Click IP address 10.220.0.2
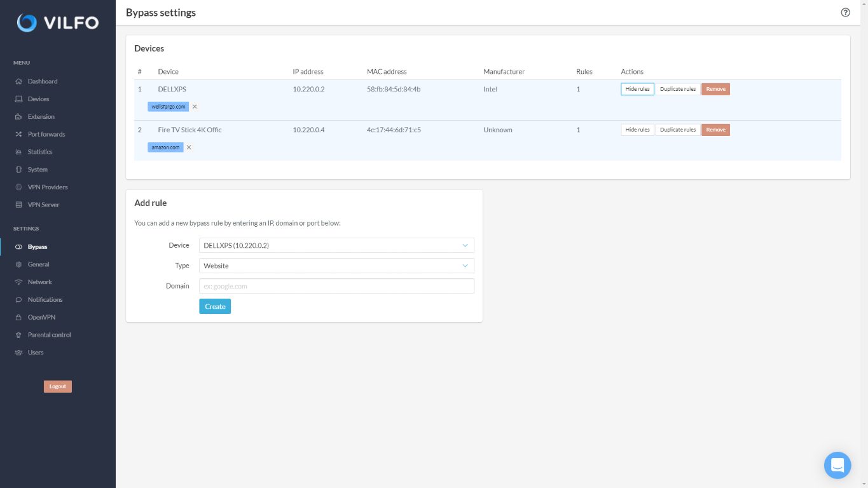The width and height of the screenshot is (868, 488). (308, 89)
